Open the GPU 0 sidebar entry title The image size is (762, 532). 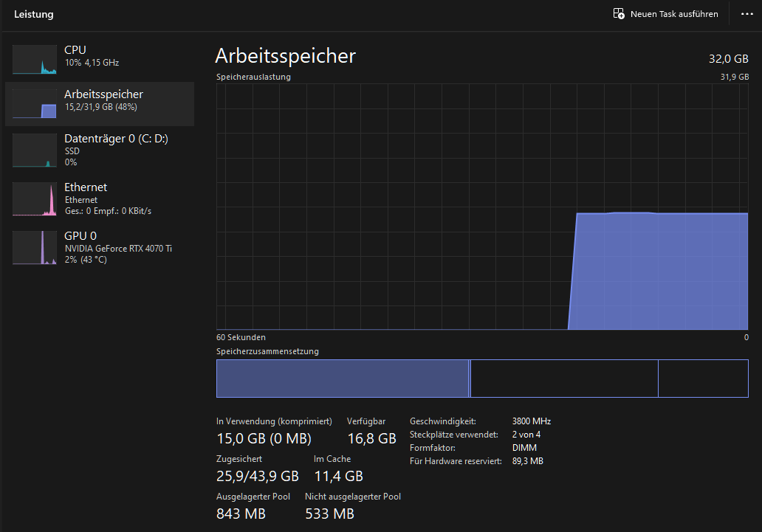[x=80, y=235]
